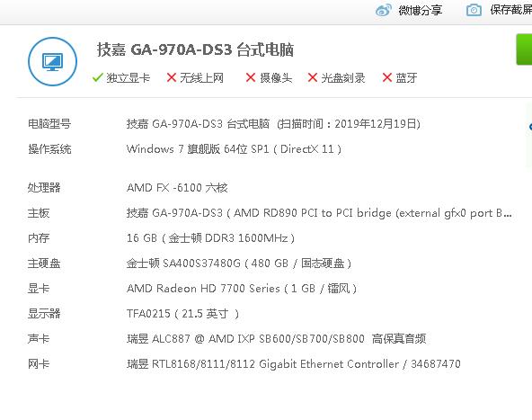
Task: Click the 光盘刻录 feature label
Action: 343,78
